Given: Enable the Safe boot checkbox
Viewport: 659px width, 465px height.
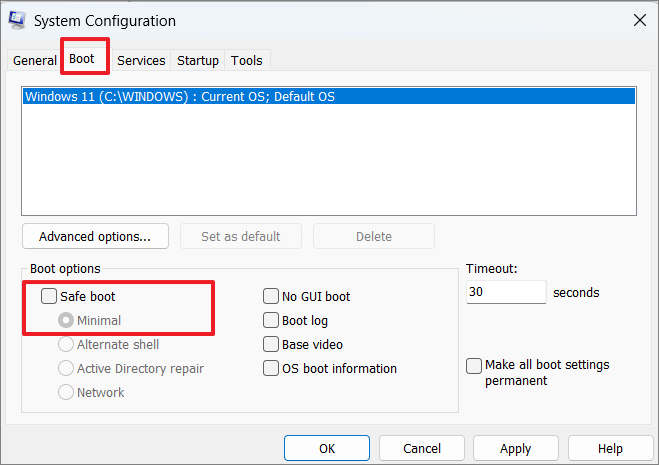Looking at the screenshot, I should 49,296.
